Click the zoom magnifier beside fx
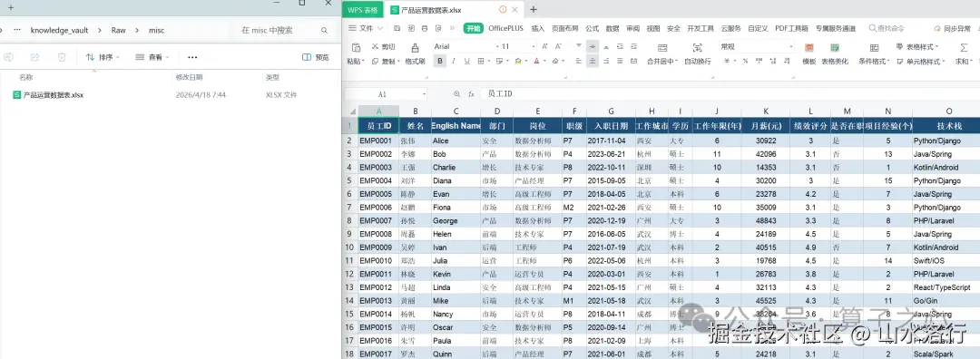 pyautogui.click(x=456, y=94)
